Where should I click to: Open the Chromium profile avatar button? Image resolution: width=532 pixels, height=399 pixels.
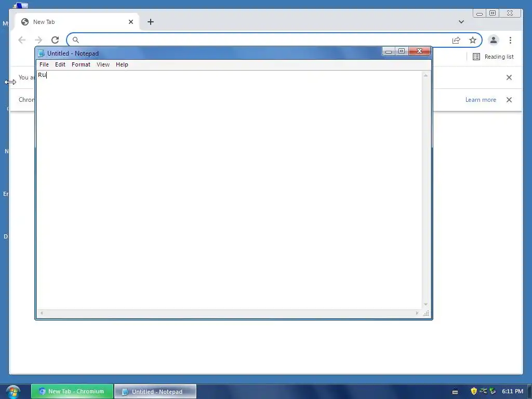[x=494, y=40]
